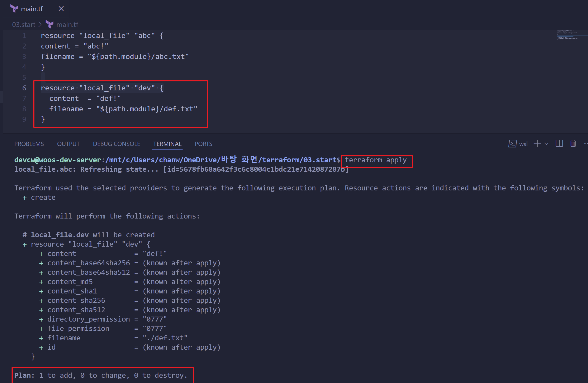Click line number 6 in gutter
This screenshot has height=383, width=588.
point(24,88)
